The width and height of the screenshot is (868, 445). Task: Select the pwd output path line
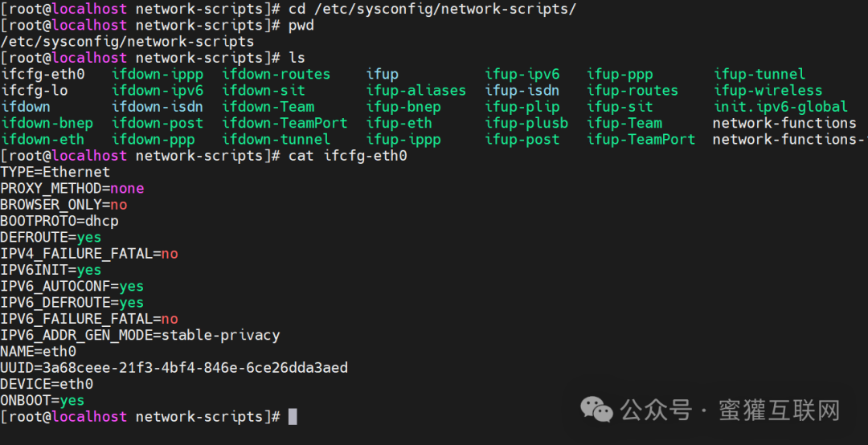(x=127, y=42)
